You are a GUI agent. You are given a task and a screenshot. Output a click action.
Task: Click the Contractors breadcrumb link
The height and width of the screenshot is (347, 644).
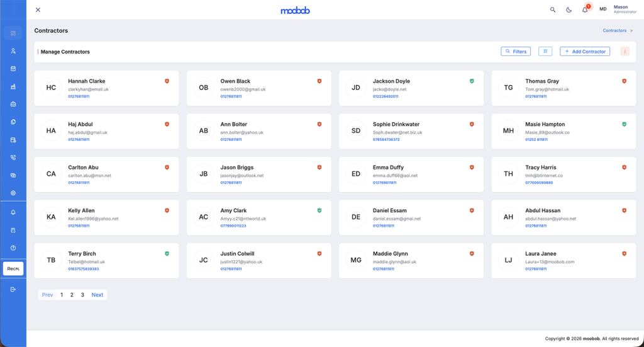614,30
